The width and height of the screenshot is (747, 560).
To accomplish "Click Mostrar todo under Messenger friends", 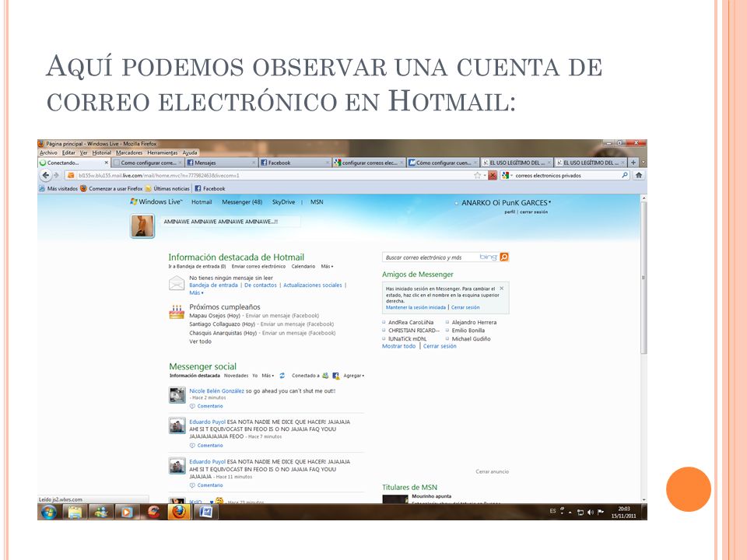I will 398,346.
